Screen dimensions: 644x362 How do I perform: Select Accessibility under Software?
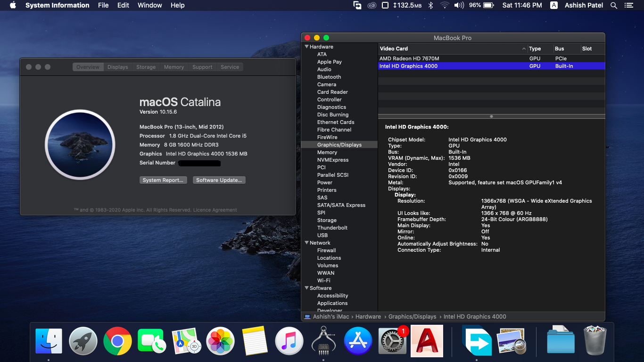click(x=332, y=296)
